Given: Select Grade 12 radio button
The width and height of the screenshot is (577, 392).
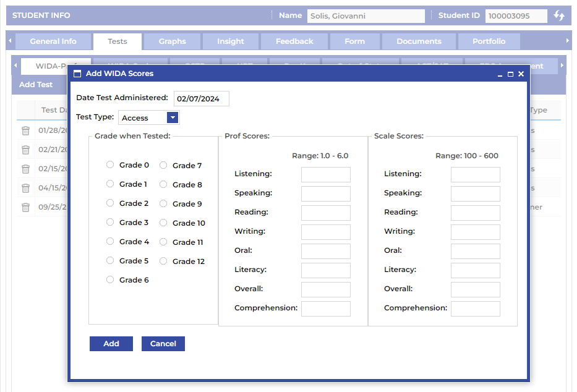Looking at the screenshot, I should click(x=163, y=261).
